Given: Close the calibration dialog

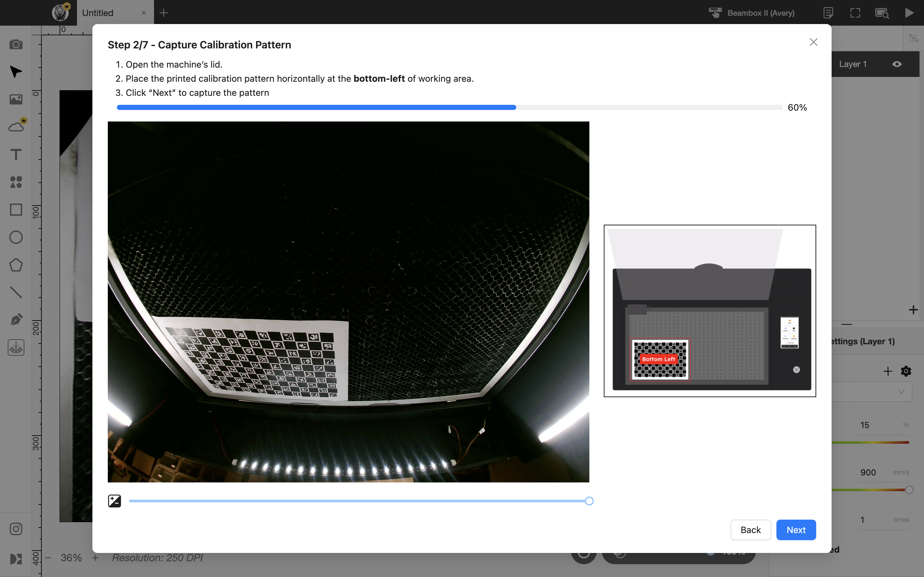Looking at the screenshot, I should [x=814, y=42].
